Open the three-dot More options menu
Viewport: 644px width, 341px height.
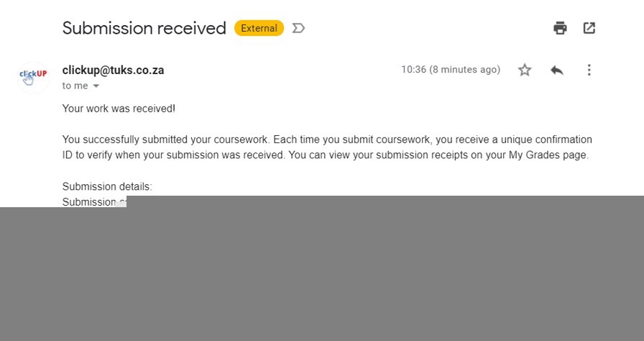pyautogui.click(x=589, y=70)
